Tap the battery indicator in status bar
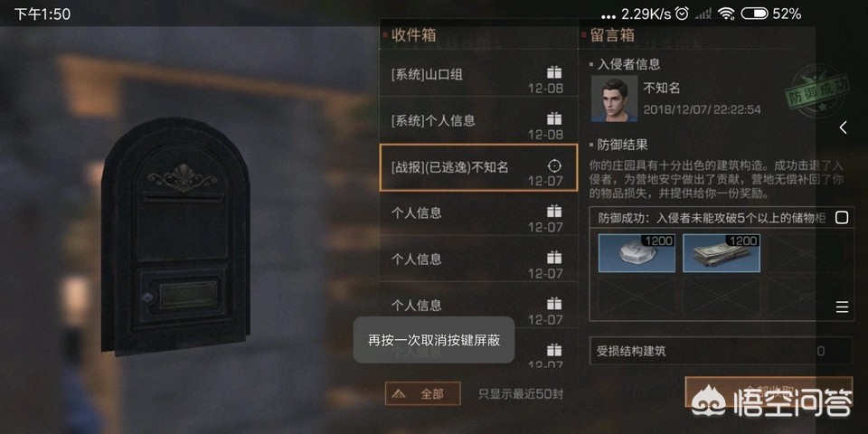 click(754, 14)
